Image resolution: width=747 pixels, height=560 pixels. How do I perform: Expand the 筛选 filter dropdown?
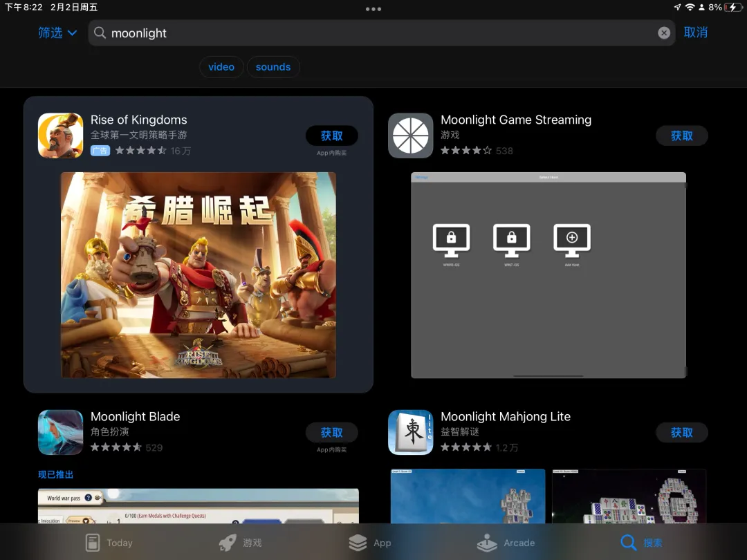(x=57, y=32)
